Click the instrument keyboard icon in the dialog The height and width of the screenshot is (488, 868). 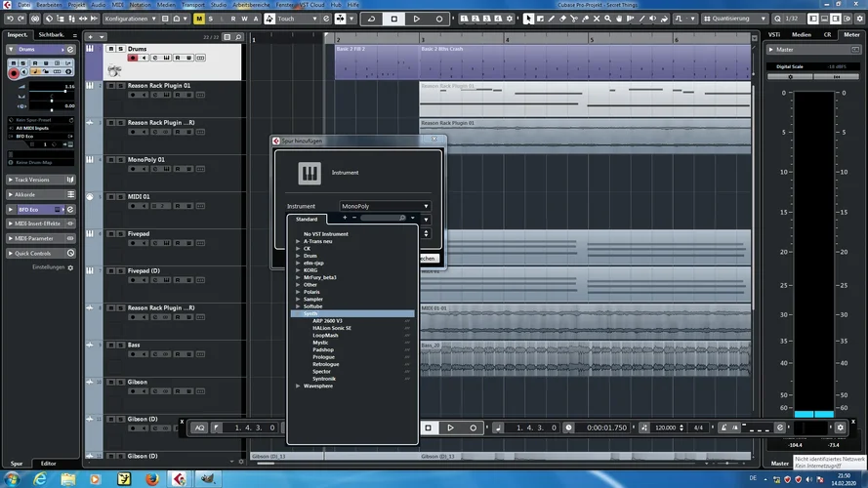[310, 173]
